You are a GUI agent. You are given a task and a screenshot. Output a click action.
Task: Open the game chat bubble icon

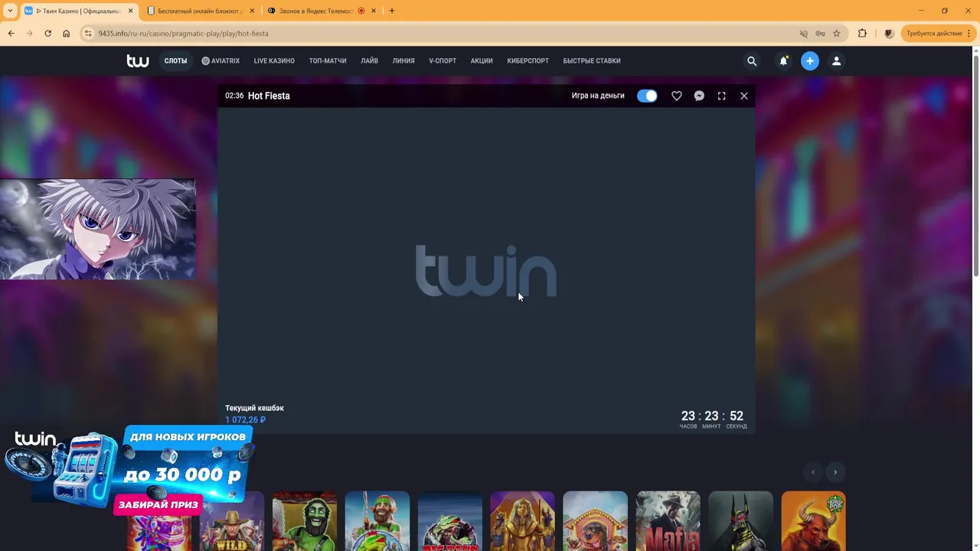pos(699,96)
